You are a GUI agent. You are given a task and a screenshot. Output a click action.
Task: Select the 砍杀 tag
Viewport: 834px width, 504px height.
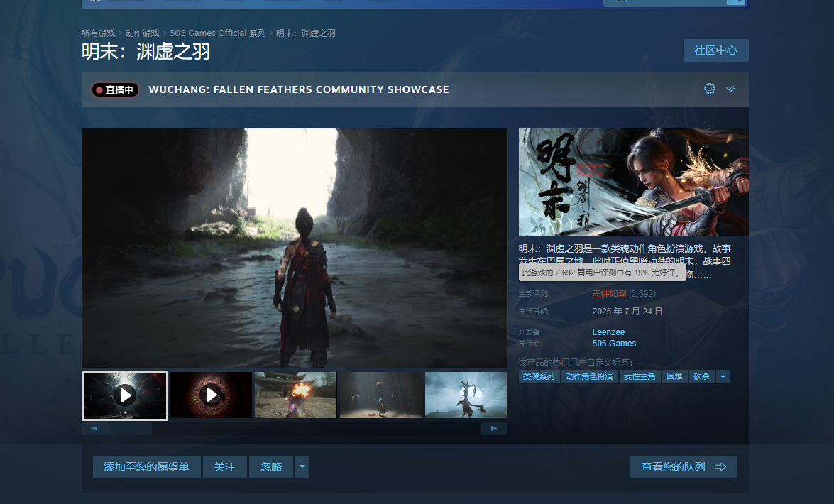click(701, 377)
